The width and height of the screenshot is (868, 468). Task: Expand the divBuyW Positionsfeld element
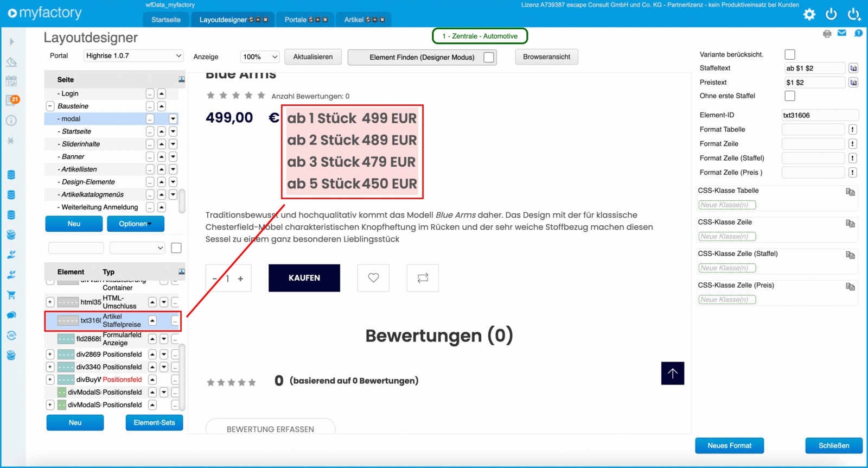tap(50, 380)
